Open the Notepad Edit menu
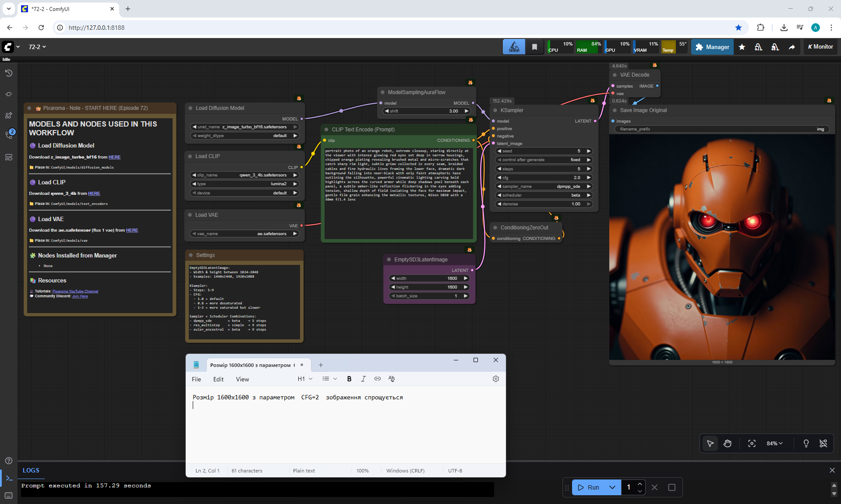 click(218, 379)
